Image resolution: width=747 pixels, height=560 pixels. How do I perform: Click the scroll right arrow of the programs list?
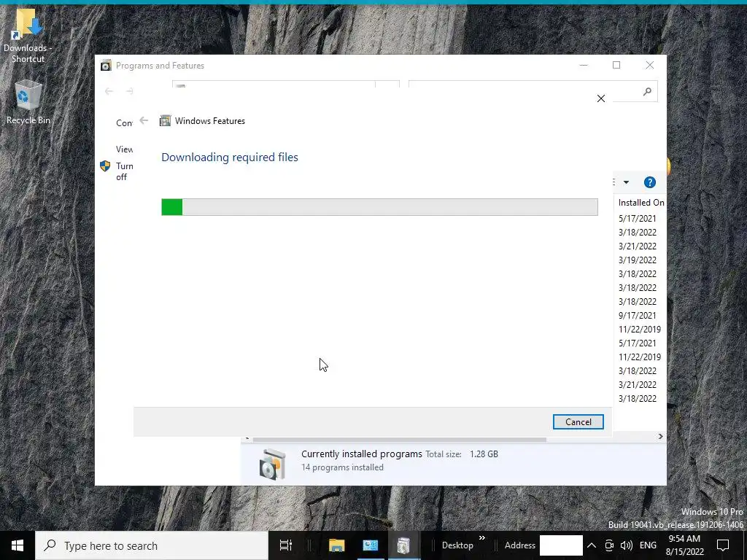pyautogui.click(x=660, y=436)
